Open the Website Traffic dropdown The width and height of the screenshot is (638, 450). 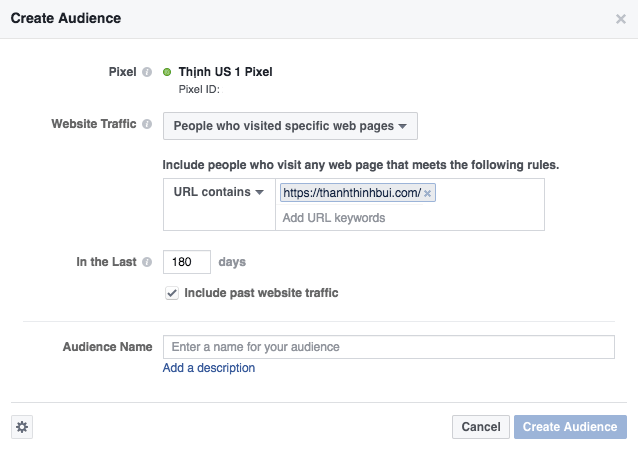coord(290,126)
